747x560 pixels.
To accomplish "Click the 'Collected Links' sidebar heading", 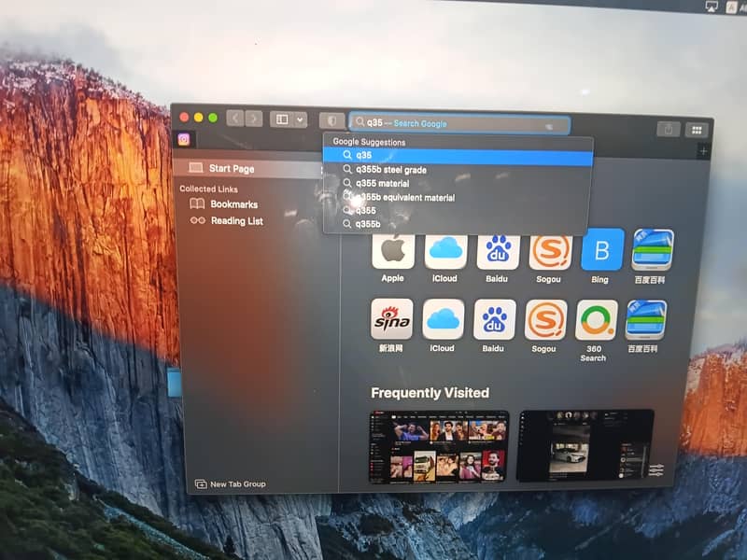I will pyautogui.click(x=208, y=189).
